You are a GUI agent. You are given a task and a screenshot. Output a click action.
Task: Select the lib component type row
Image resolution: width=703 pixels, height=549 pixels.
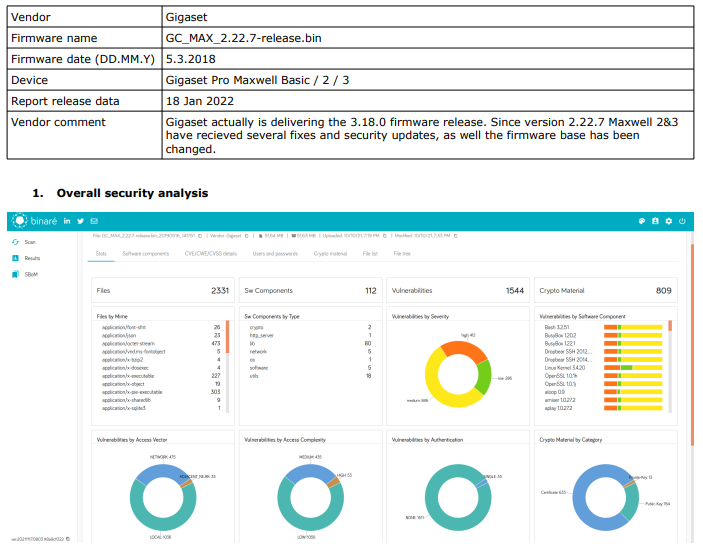click(310, 344)
